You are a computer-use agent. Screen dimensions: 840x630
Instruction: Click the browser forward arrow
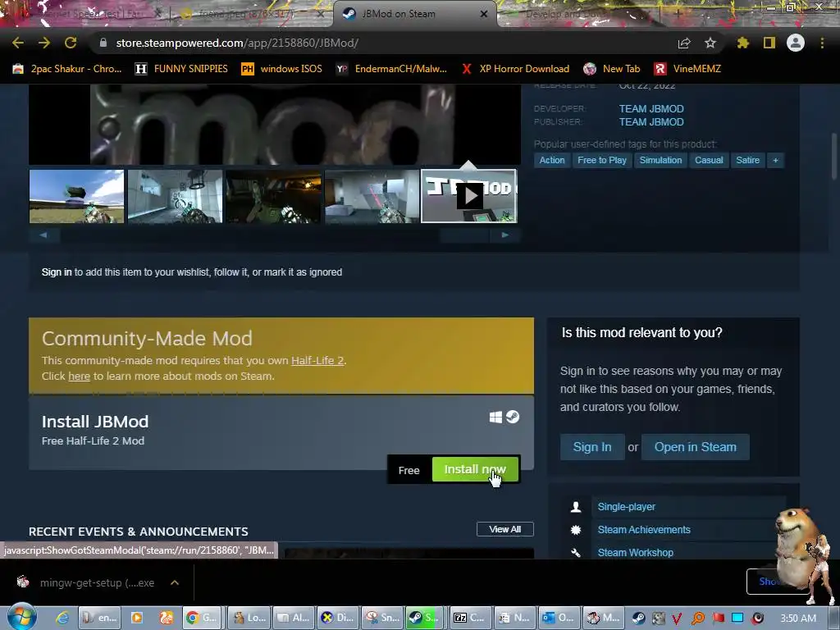pos(44,43)
